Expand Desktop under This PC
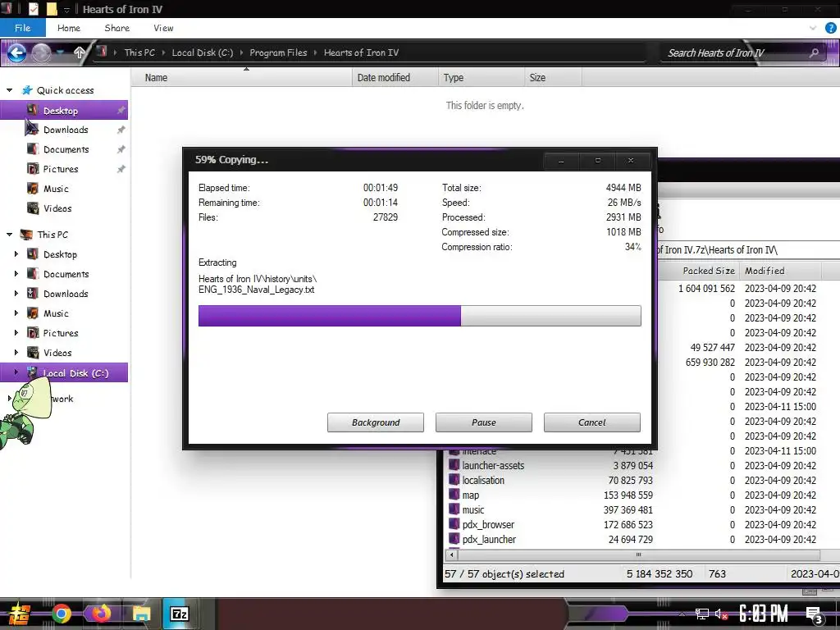Image resolution: width=840 pixels, height=630 pixels. [16, 254]
